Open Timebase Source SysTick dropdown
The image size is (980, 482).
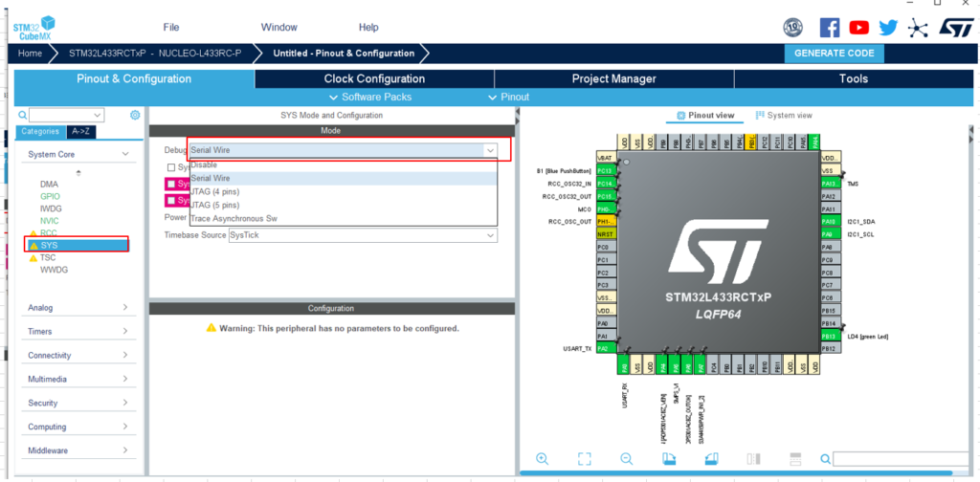[x=491, y=235]
